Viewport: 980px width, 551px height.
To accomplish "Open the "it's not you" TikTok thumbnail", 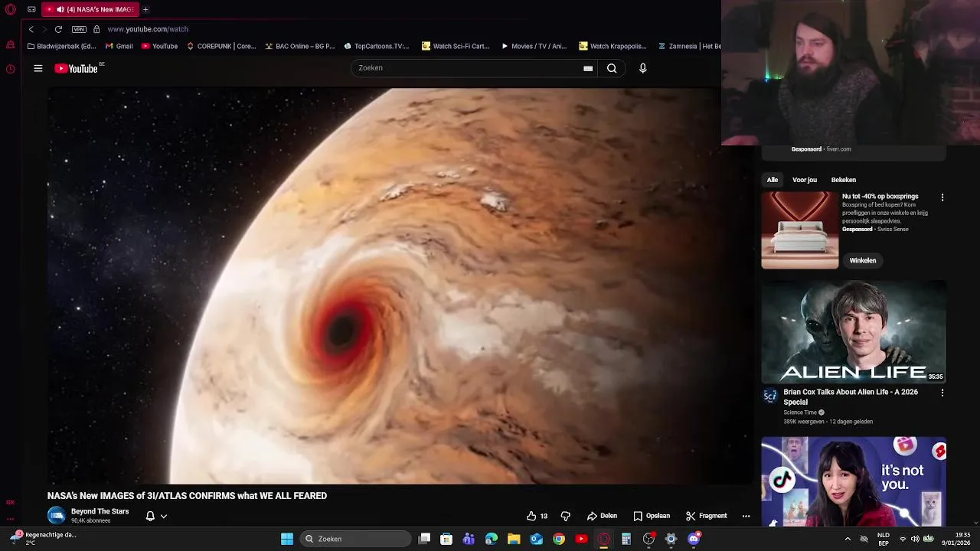I will tap(854, 482).
